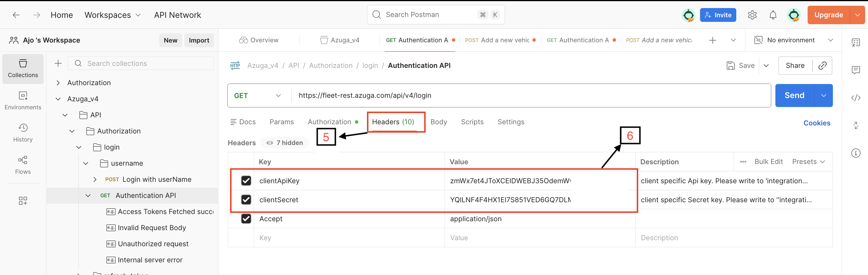The image size is (868, 275).
Task: Open configure sidebar grid icon below Flows
Action: pyautogui.click(x=23, y=201)
